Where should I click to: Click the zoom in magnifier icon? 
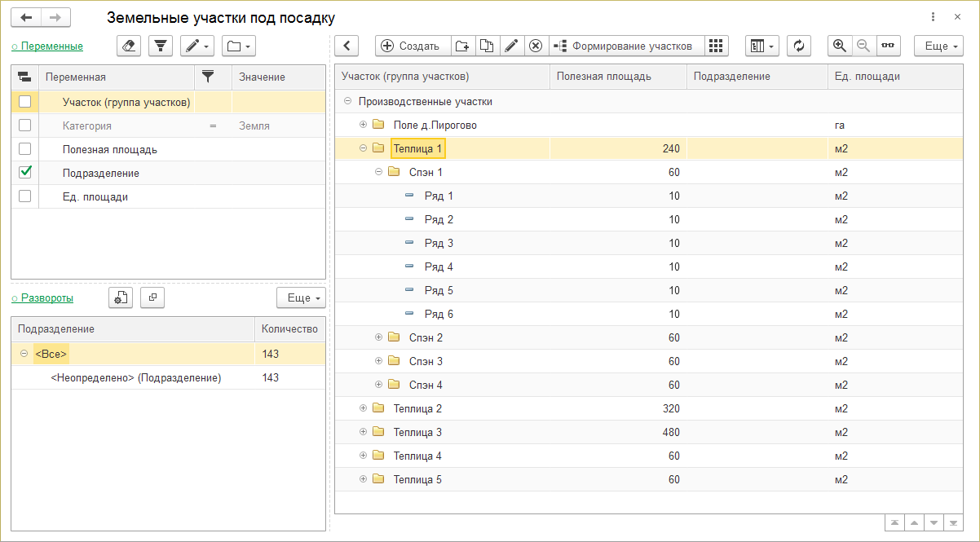click(839, 46)
